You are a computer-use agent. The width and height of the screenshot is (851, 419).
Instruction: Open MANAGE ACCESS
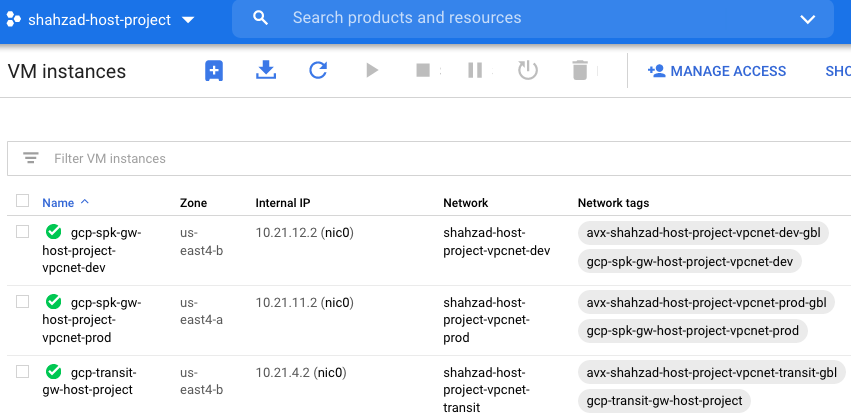[716, 71]
